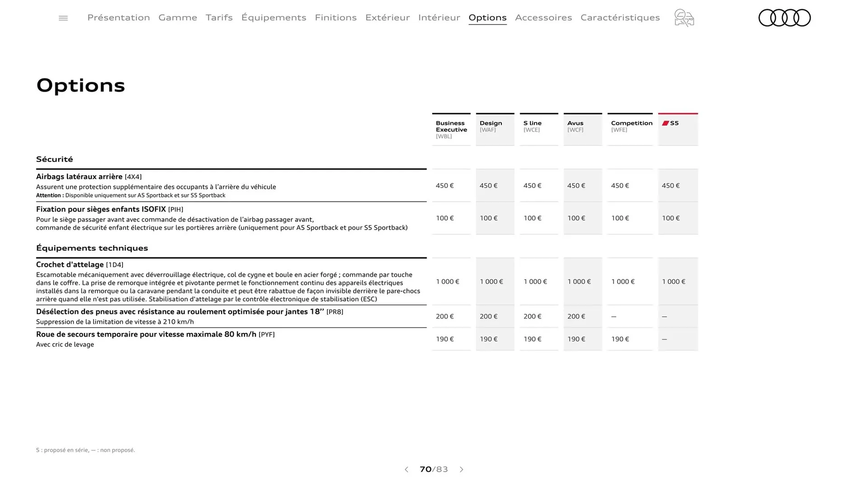The image size is (868, 488).
Task: Go to the Caractéristiques tab
Action: pos(620,18)
